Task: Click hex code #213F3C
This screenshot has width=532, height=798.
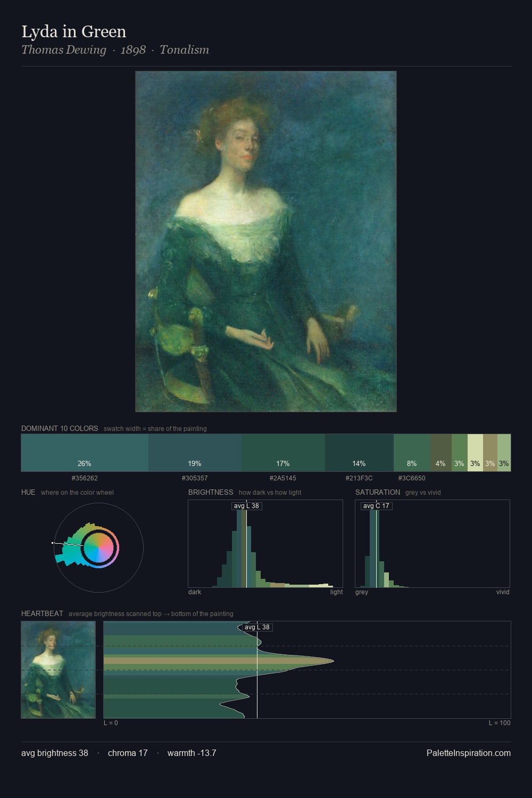Action: tap(359, 478)
